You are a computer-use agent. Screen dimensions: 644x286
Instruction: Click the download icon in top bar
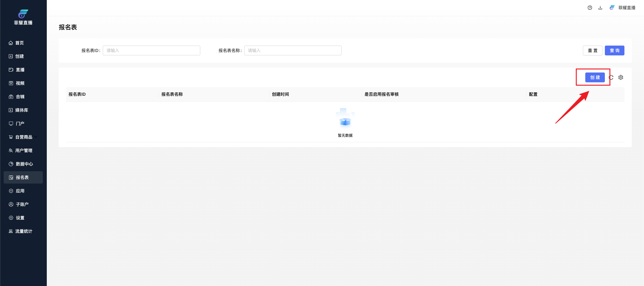point(600,8)
